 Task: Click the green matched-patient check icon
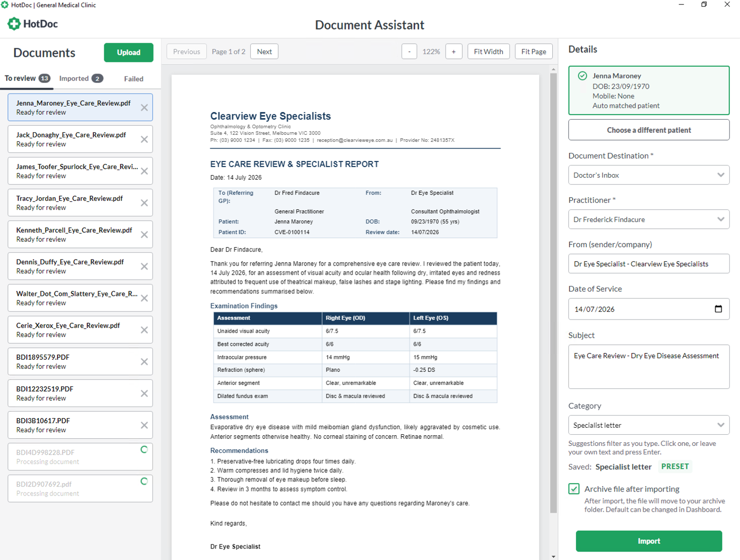click(582, 76)
